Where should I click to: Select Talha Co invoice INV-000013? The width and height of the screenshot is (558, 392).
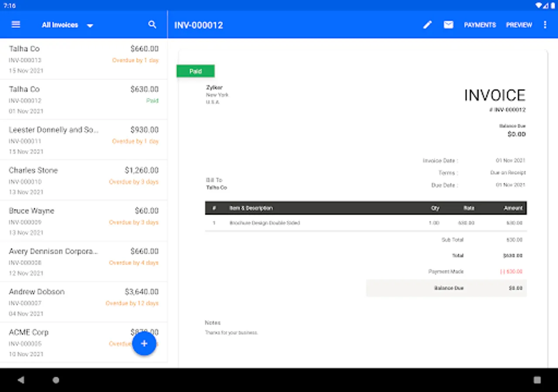83,59
